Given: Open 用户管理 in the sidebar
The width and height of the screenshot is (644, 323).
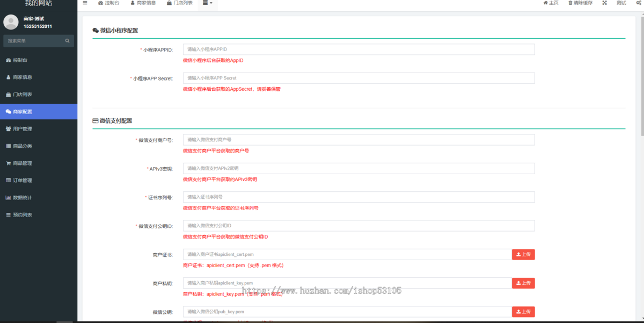Looking at the screenshot, I should (39, 129).
